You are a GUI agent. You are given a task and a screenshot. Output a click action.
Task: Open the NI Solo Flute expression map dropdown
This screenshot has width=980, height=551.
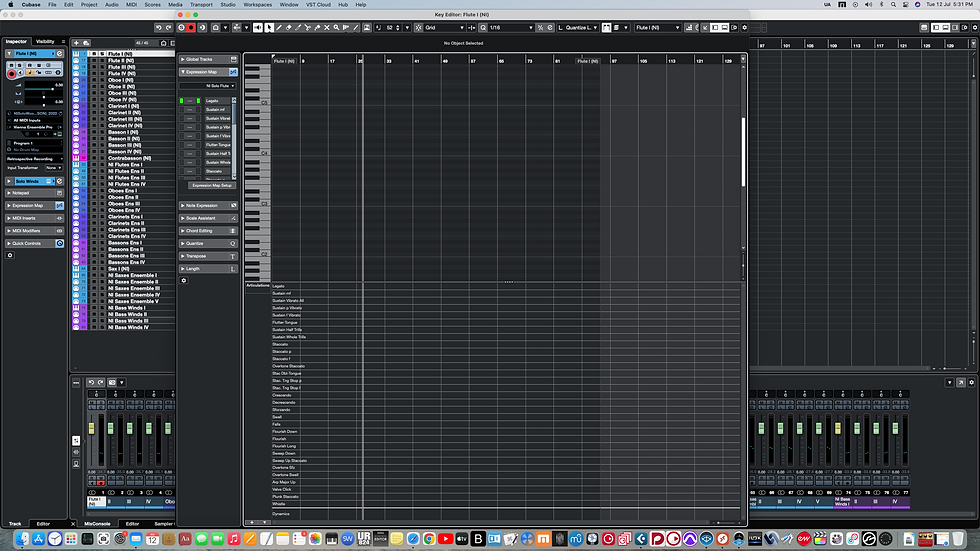(208, 86)
